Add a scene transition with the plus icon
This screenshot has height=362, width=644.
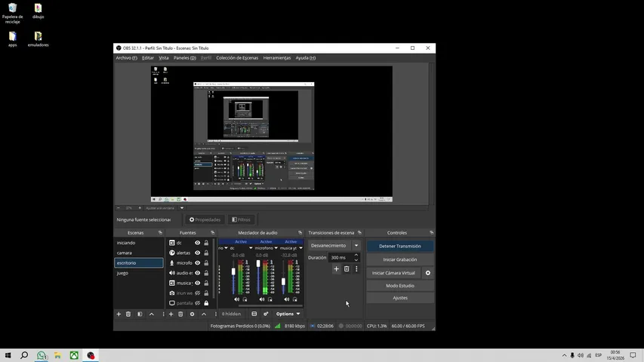pos(337,268)
